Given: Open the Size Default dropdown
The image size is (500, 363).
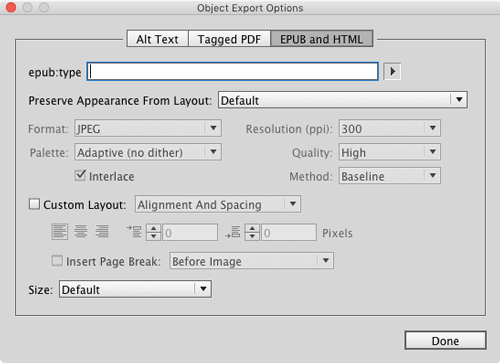Looking at the screenshot, I should click(x=135, y=289).
